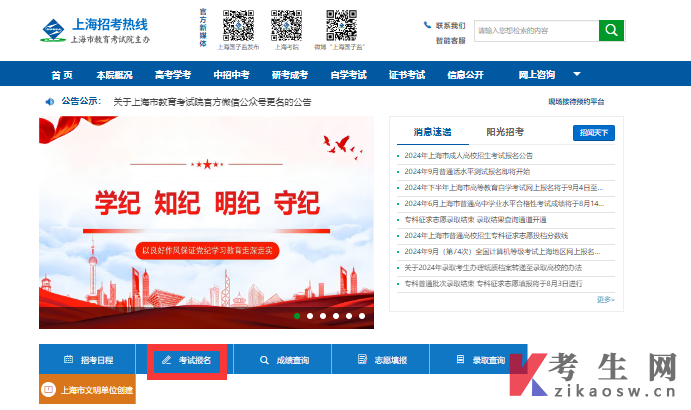Open 2024年上海市成人高校招生考试报名公告
This screenshot has height=410, width=691.
tap(468, 156)
